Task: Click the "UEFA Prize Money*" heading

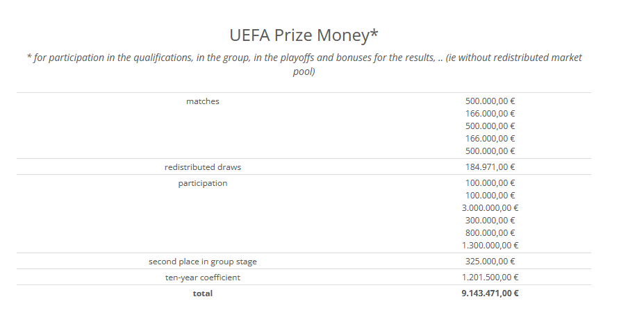Action: pos(304,35)
